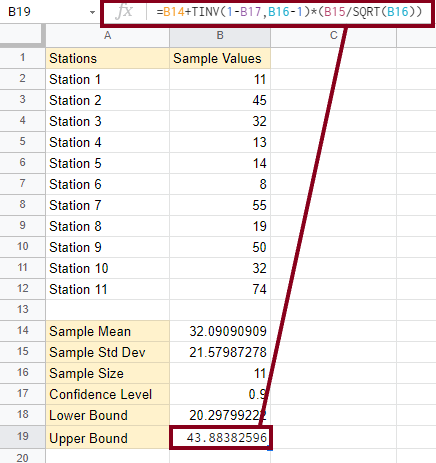Select the 'Station 4' cell

pyautogui.click(x=107, y=142)
